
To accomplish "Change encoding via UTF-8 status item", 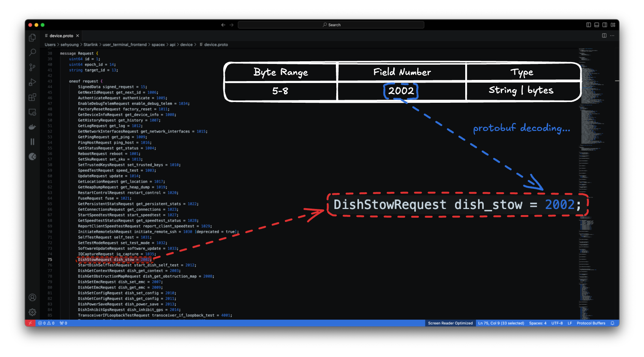I will click(x=557, y=323).
